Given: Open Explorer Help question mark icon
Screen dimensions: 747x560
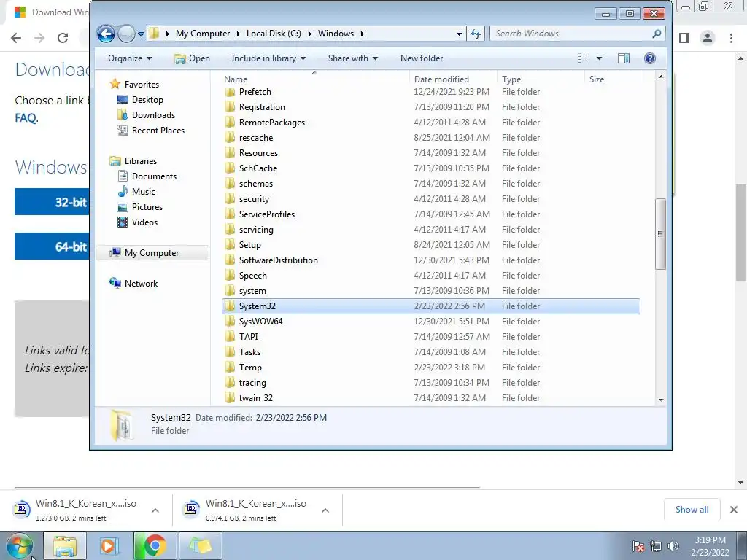Looking at the screenshot, I should tap(650, 58).
